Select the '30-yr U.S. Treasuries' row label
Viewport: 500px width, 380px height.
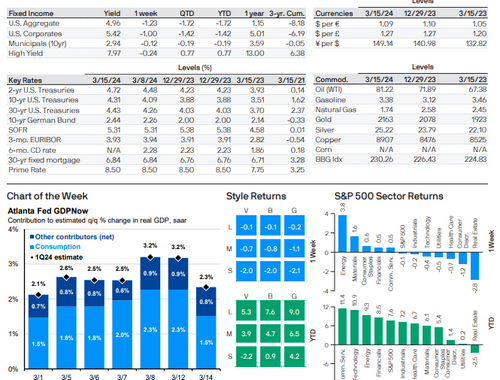pyautogui.click(x=44, y=110)
